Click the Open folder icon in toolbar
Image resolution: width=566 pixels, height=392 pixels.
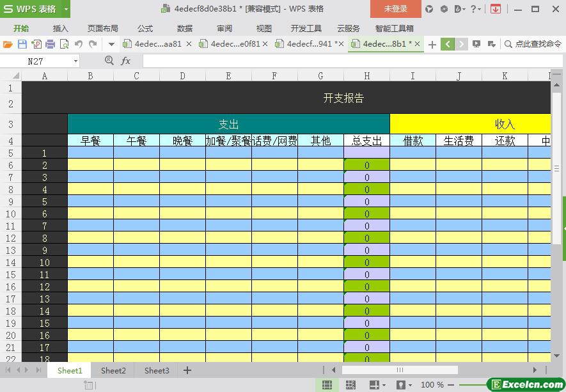point(8,44)
